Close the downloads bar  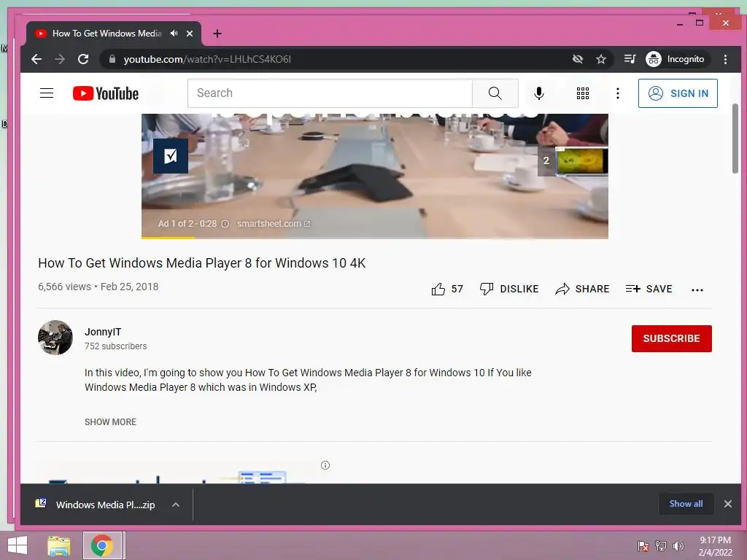(x=728, y=504)
